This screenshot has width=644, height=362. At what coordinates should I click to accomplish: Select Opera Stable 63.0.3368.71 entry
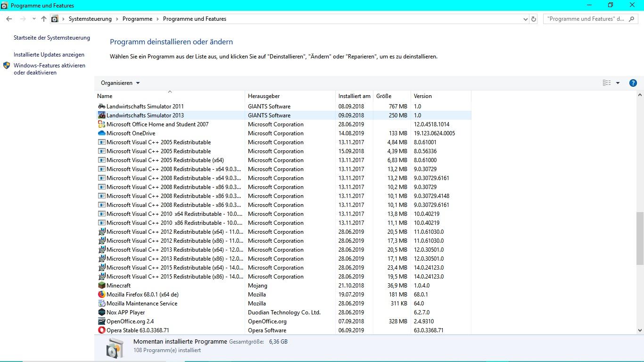click(x=138, y=330)
